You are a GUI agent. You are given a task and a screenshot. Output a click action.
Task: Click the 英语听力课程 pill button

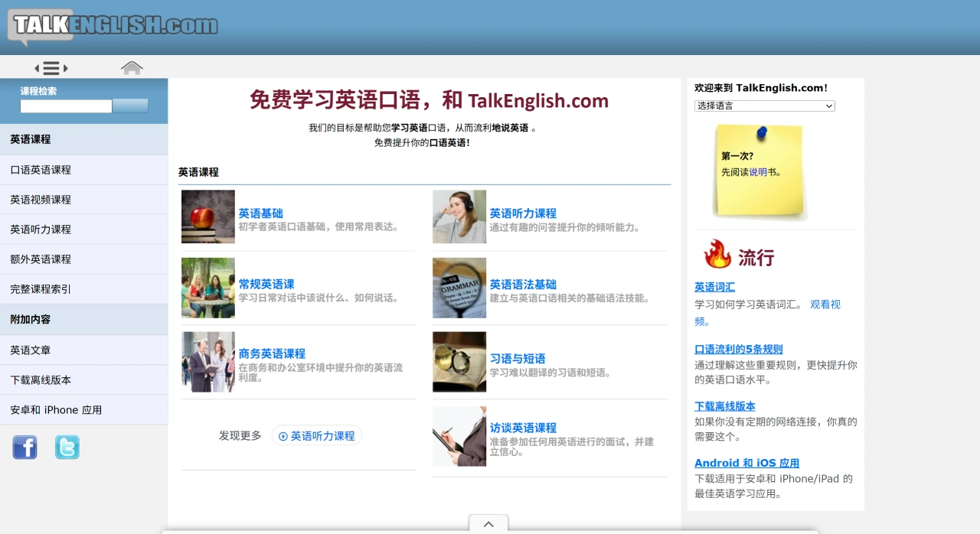pos(317,435)
